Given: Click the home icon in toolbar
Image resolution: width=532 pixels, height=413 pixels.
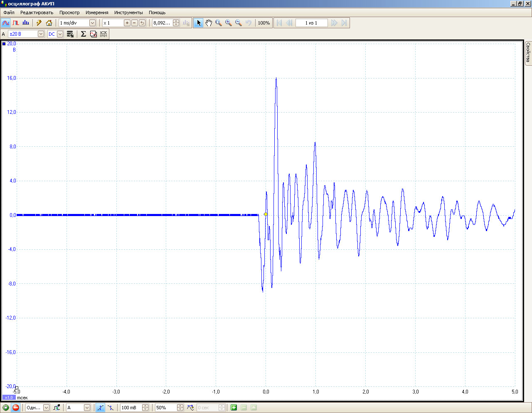Looking at the screenshot, I should [x=49, y=23].
